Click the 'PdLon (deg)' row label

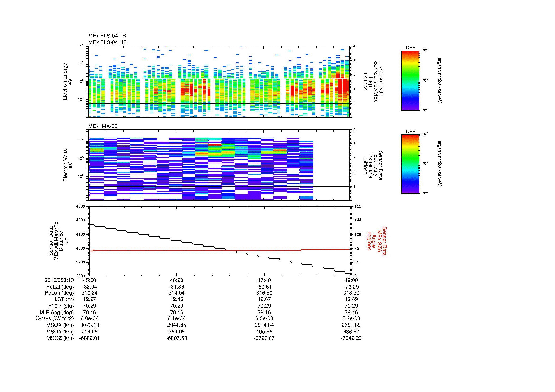pos(59,293)
